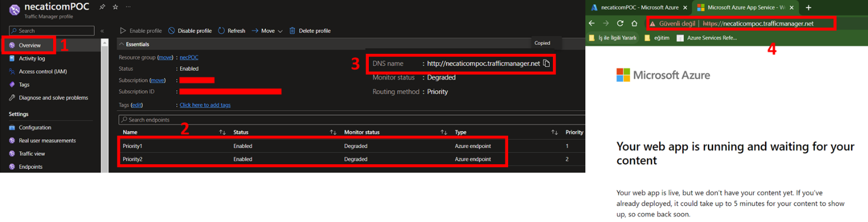The image size is (868, 222).
Task: Open the Azure Services Refe... bookmark
Action: coord(707,38)
